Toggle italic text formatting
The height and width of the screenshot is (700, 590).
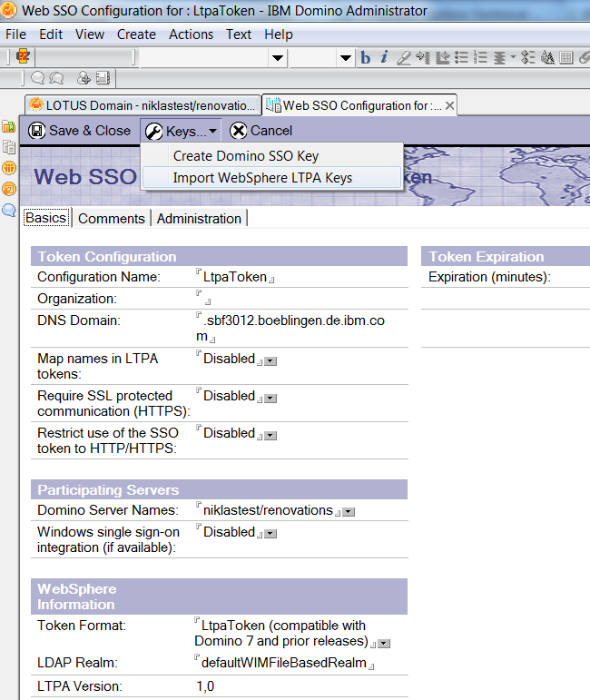[384, 57]
